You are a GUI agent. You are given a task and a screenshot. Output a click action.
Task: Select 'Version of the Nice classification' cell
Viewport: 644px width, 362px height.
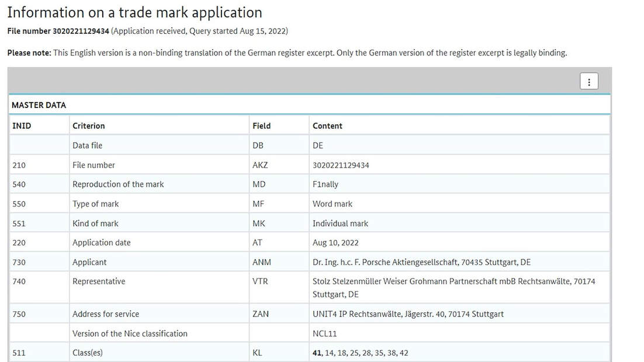tap(159, 333)
